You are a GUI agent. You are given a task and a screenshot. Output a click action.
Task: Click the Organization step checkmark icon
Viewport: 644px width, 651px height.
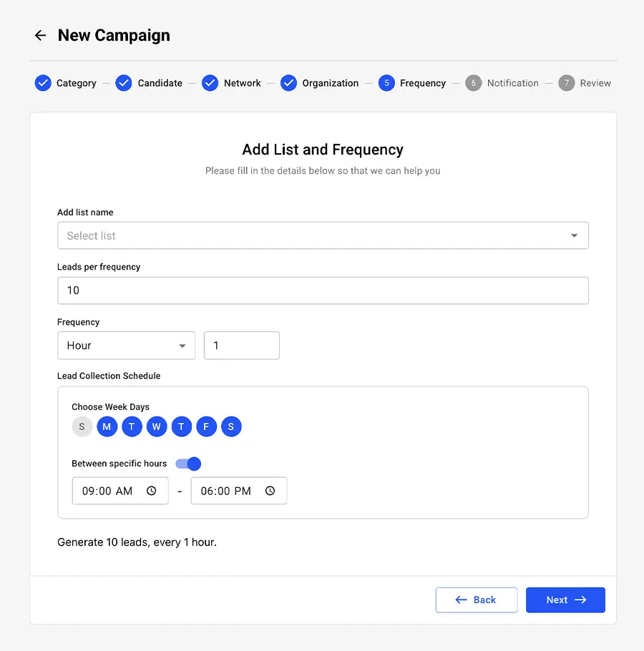tap(288, 83)
